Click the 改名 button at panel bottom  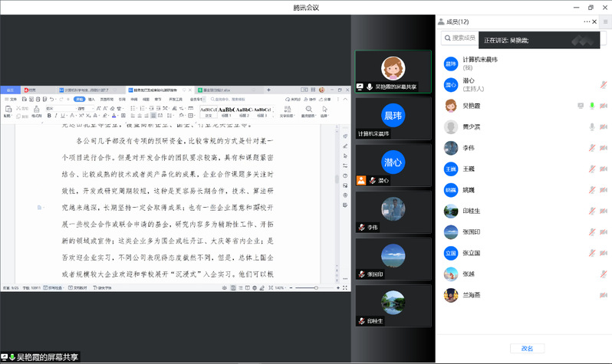click(526, 348)
